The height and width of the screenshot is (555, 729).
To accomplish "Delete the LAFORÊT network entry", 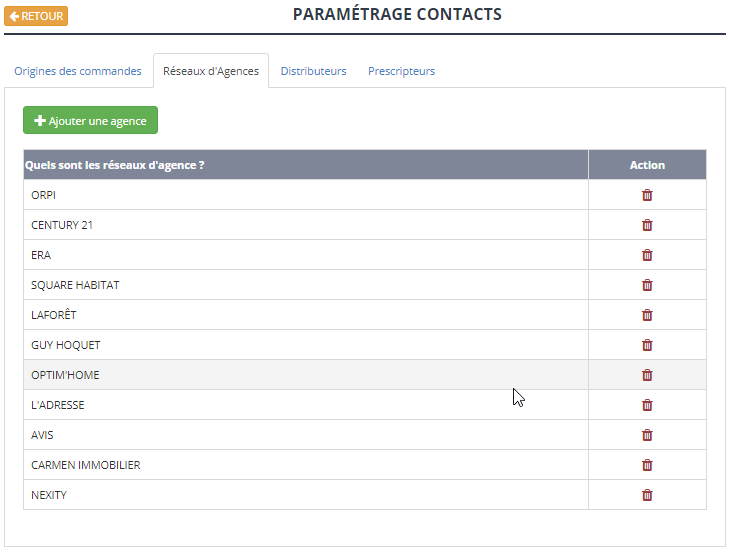I will point(647,315).
